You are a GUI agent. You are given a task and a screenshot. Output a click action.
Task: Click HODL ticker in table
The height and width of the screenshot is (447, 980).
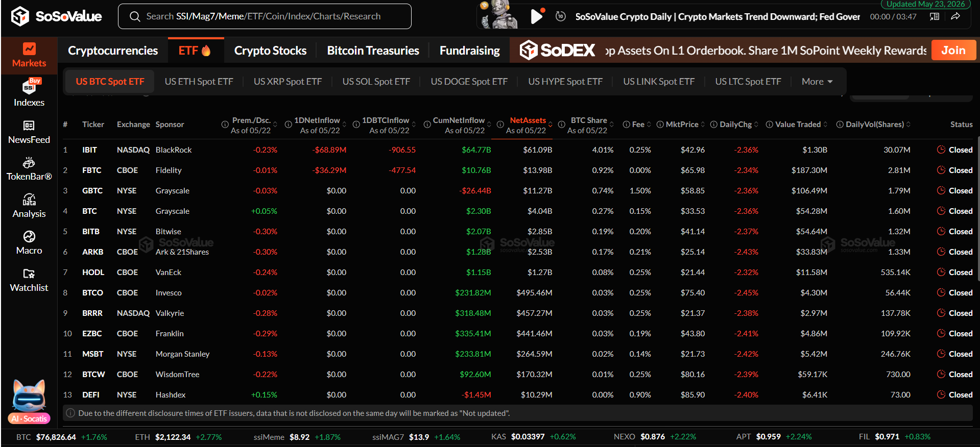(93, 272)
